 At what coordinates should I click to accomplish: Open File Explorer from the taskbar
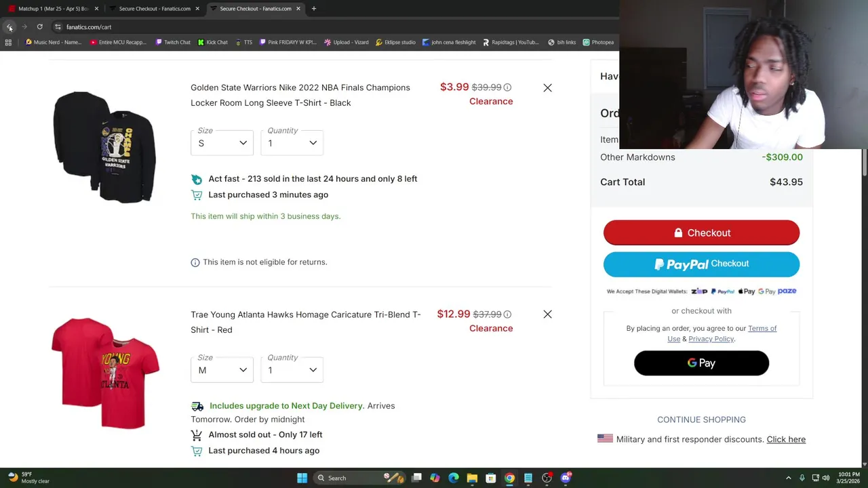point(472,478)
